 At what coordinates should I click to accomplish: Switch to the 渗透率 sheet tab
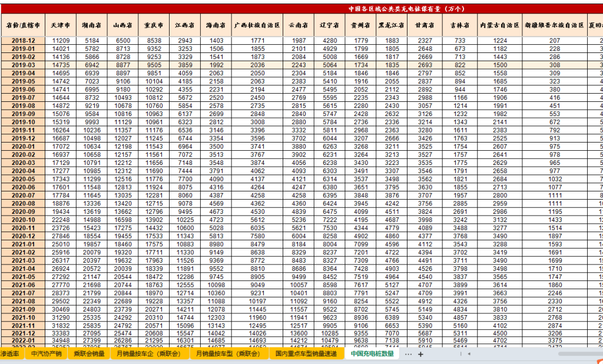click(10, 354)
